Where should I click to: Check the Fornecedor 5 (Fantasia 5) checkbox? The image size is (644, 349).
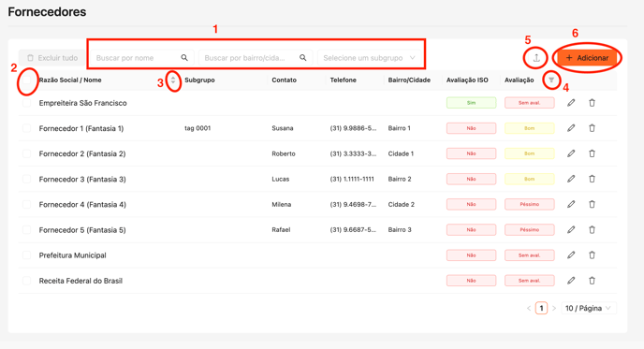(x=27, y=229)
